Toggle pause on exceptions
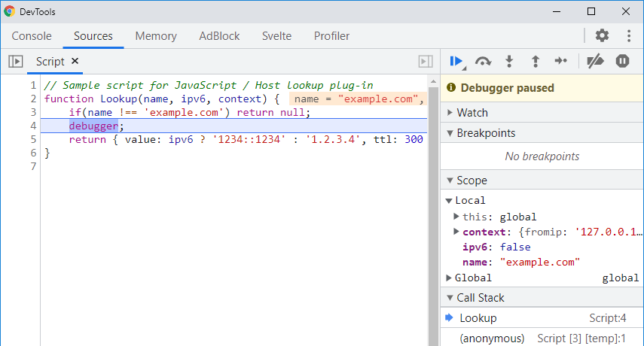This screenshot has width=644, height=346. tap(622, 62)
